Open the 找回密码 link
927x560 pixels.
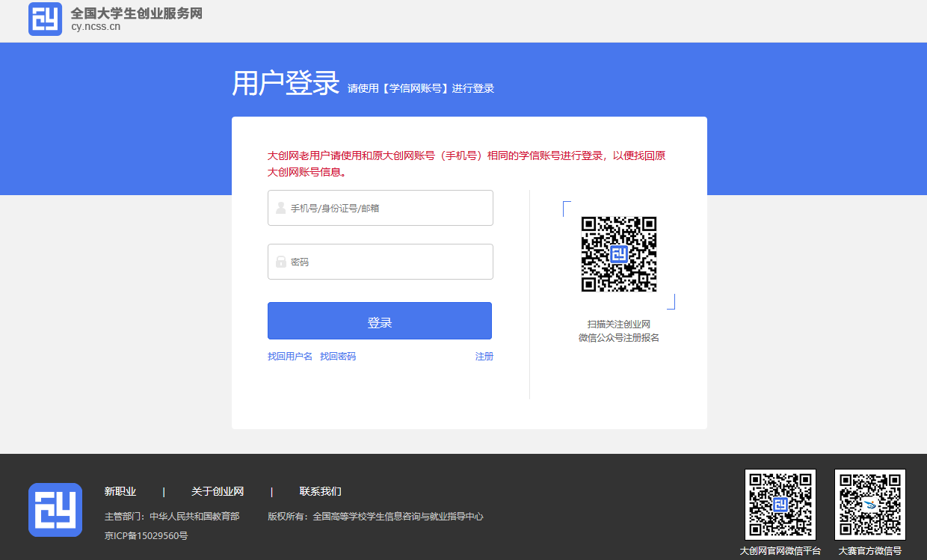[x=338, y=357]
